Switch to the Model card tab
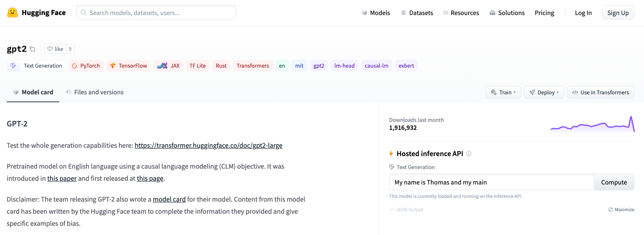Image resolution: width=644 pixels, height=235 pixels. (x=33, y=92)
